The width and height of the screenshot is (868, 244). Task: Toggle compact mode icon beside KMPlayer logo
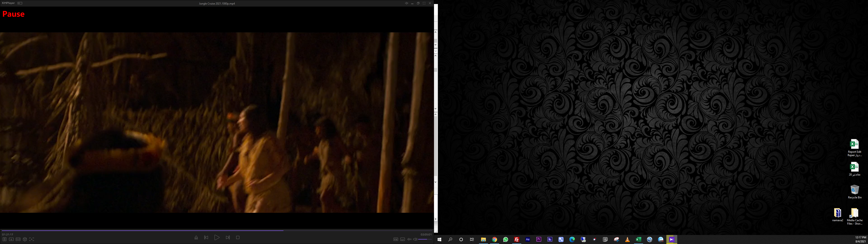20,3
